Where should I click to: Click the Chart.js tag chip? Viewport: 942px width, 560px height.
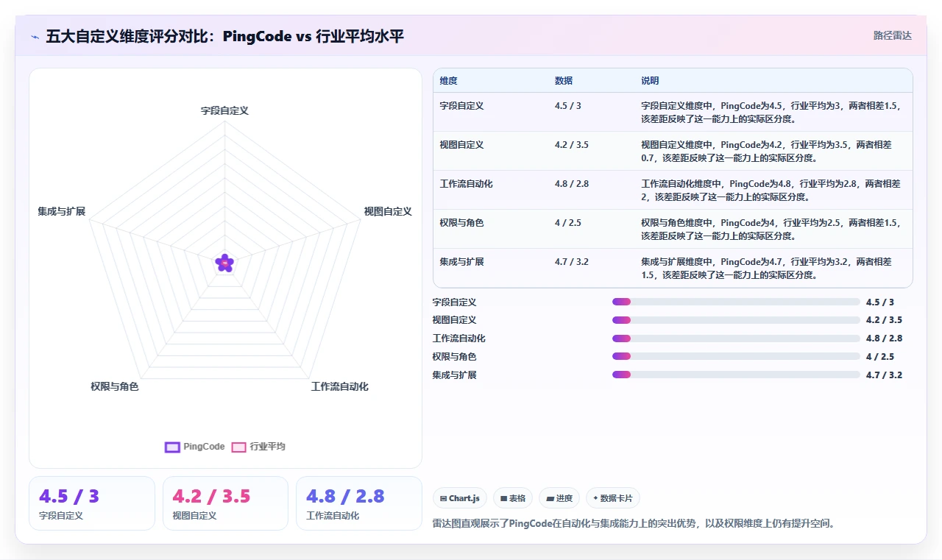(460, 498)
